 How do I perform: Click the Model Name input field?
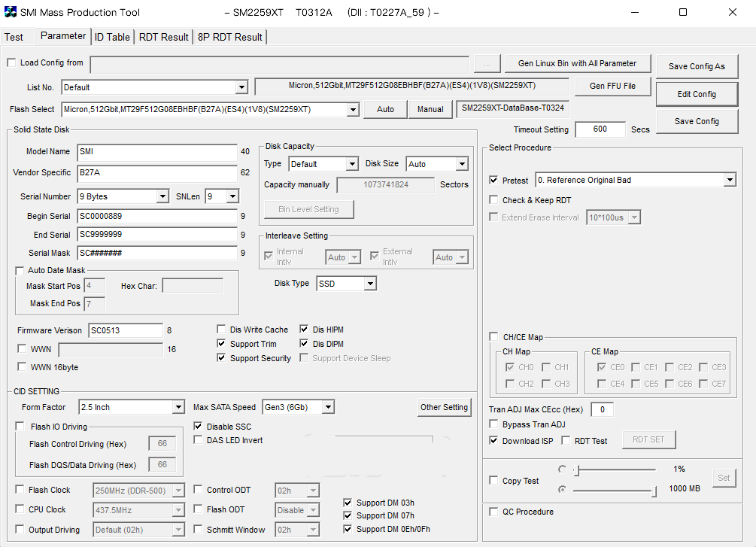click(x=157, y=152)
